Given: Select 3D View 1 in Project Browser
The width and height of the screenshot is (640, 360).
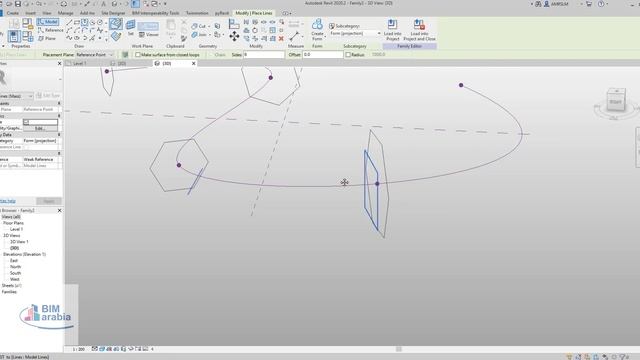Looking at the screenshot, I should click(x=19, y=242).
